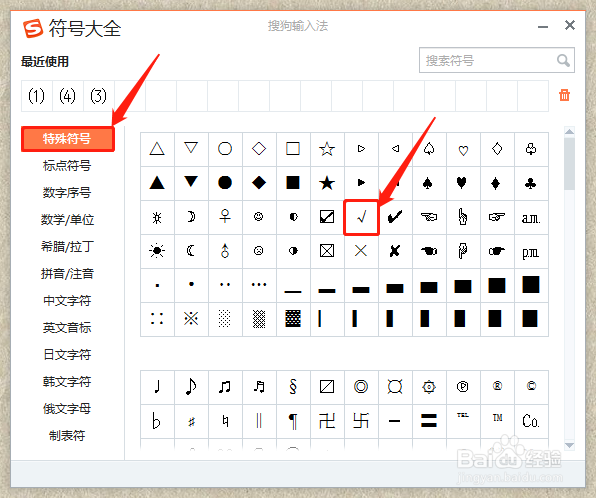
Task: Click the search magnifier icon
Action: (x=563, y=60)
